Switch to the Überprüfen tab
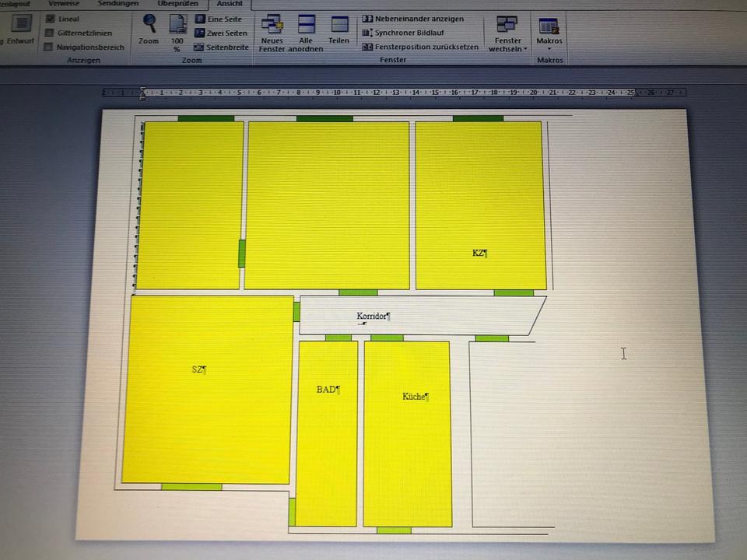This screenshot has height=560, width=747. tap(177, 3)
